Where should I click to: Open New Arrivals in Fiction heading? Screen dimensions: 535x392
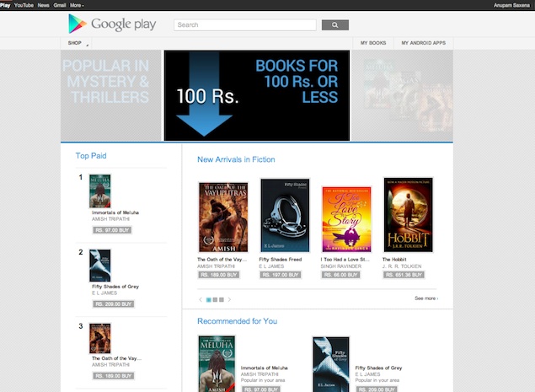coord(236,159)
